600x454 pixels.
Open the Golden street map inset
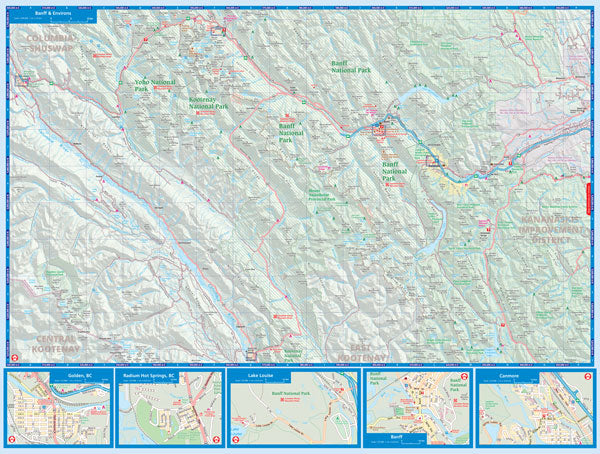click(x=59, y=408)
